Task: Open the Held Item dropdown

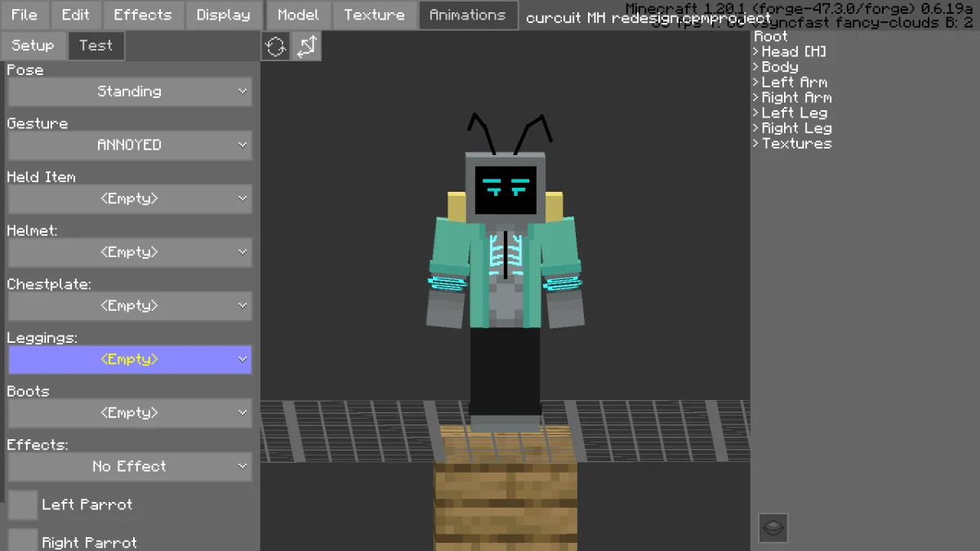Action: coord(130,199)
